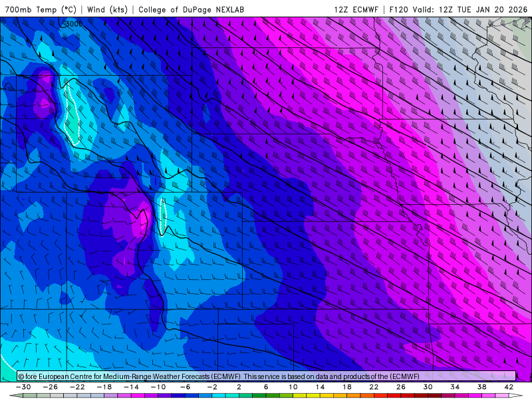
Task: Click the "38" color scale label
Action: point(481,387)
